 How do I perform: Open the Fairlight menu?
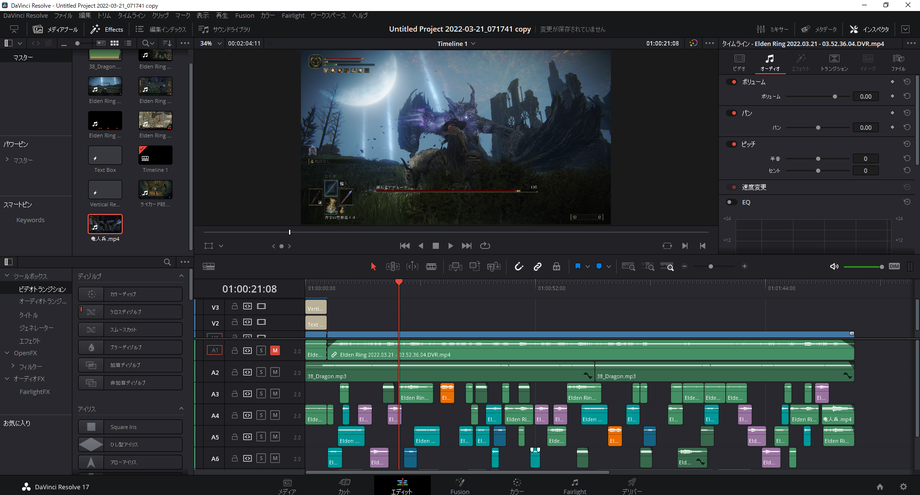[293, 15]
